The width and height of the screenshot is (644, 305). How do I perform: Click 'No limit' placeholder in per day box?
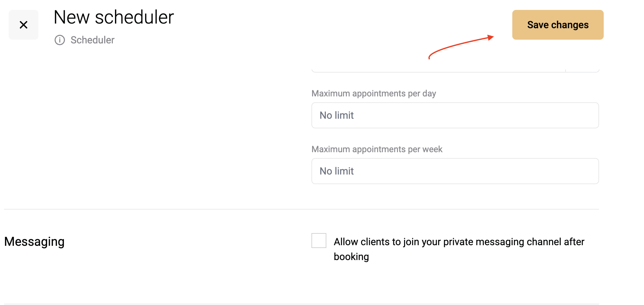pyautogui.click(x=337, y=115)
